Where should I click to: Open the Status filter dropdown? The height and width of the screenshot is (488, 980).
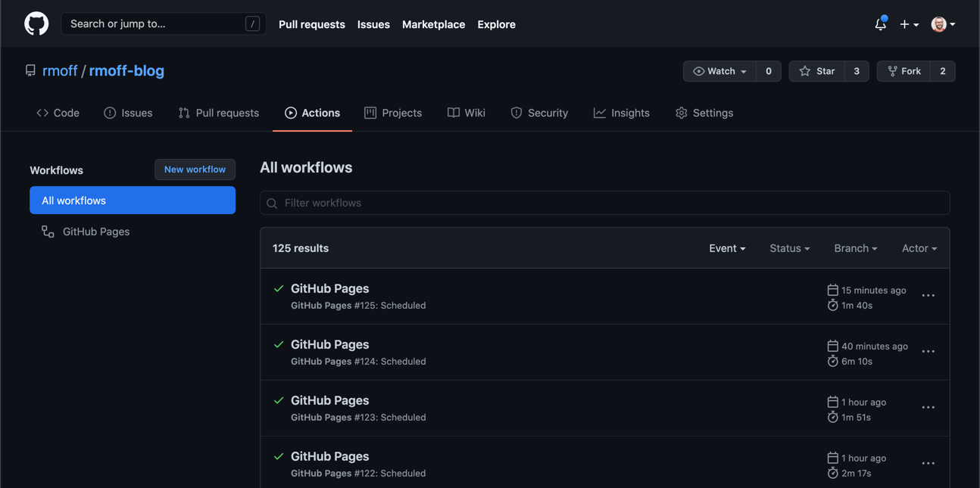(789, 248)
